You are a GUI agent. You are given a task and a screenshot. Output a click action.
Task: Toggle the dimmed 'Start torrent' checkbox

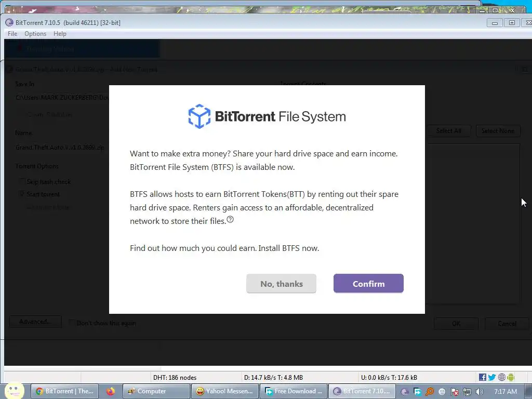point(22,194)
